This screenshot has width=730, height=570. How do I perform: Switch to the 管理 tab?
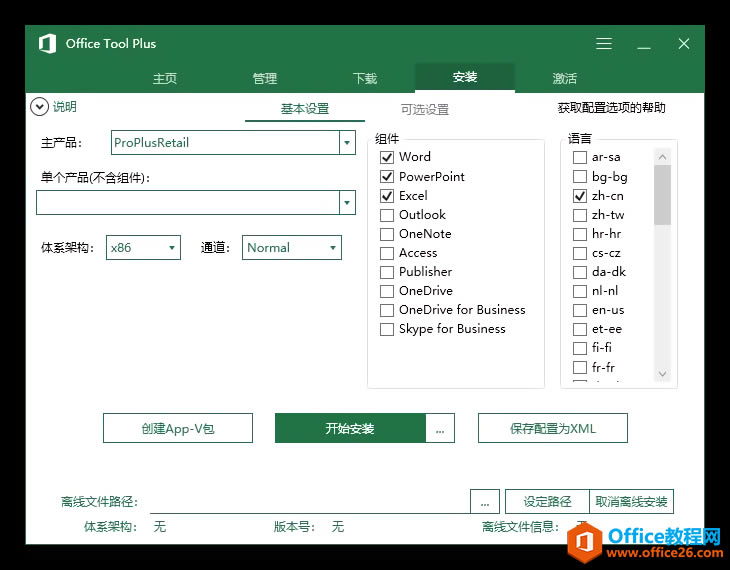pyautogui.click(x=264, y=78)
